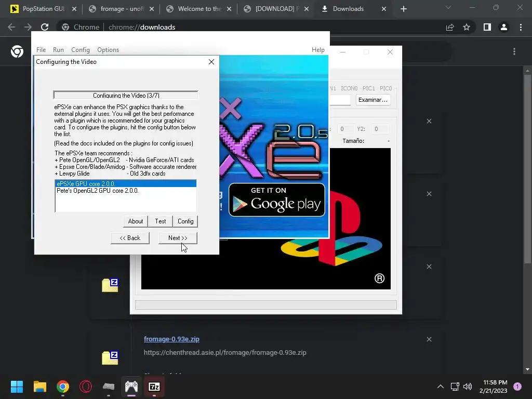Switch to PIC1 tab in PopStation window
This screenshot has width=532, height=399.
coord(368,88)
